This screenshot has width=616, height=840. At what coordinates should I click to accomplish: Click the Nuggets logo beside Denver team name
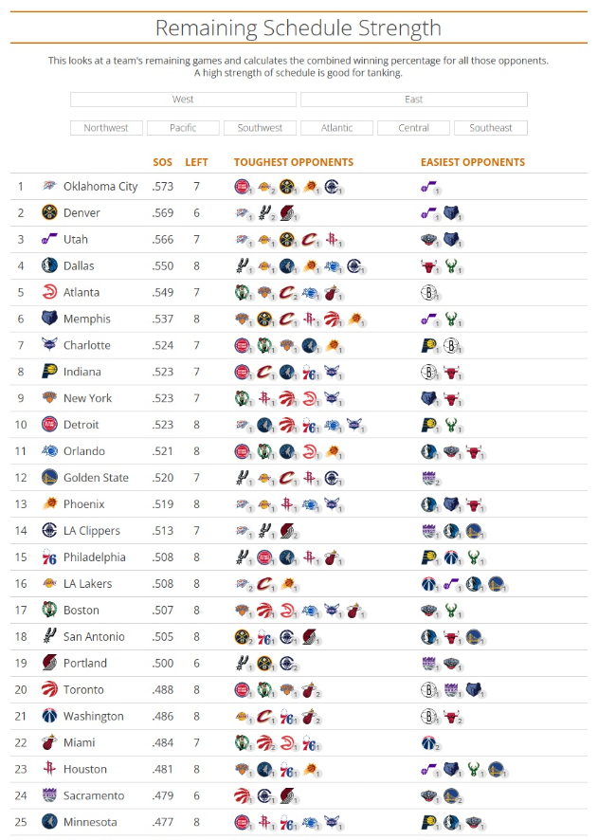tap(49, 213)
